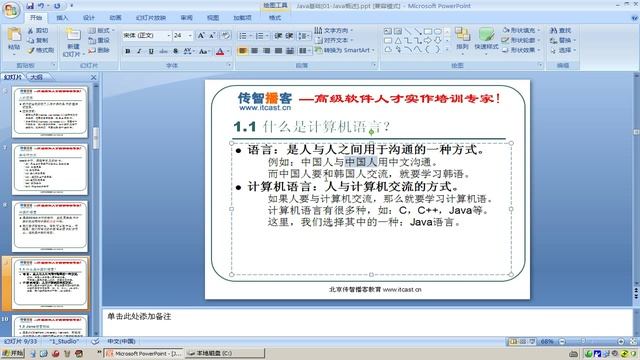Click the 中文(中国) language indicator in status bar
This screenshot has height=360, width=640.
(121, 341)
